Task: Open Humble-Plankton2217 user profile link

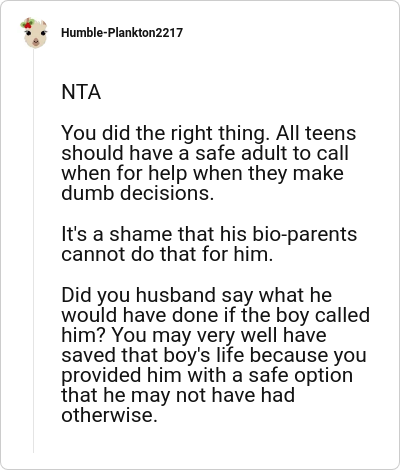Action: tap(122, 33)
